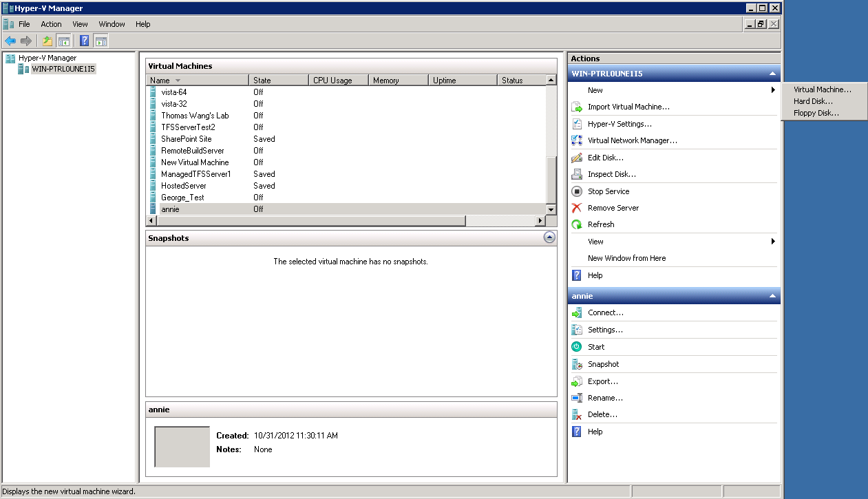Viewport: 868px width, 499px height.
Task: Click the blue Help toolbar icon
Action: click(84, 41)
